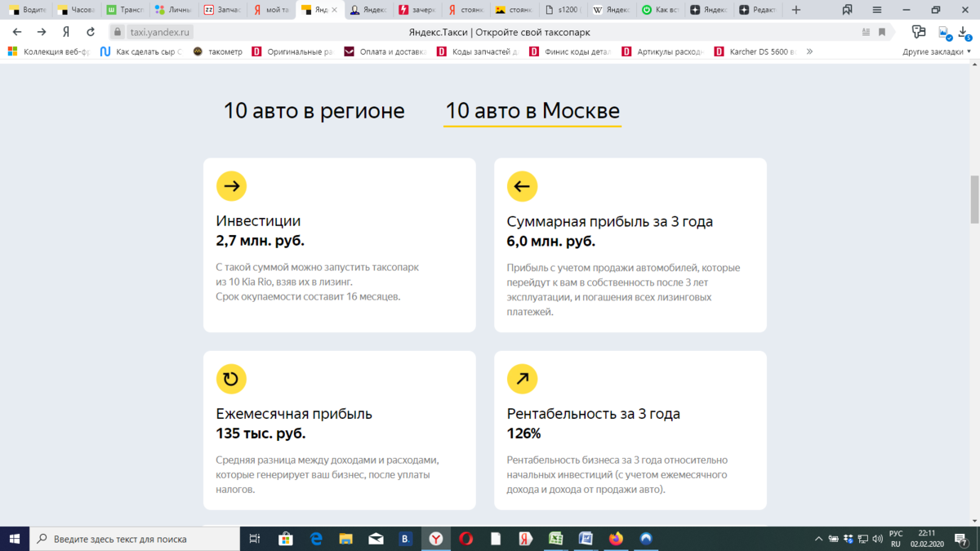The height and width of the screenshot is (551, 980).
Task: Select the '10 авто в Москве' tab
Action: click(532, 111)
